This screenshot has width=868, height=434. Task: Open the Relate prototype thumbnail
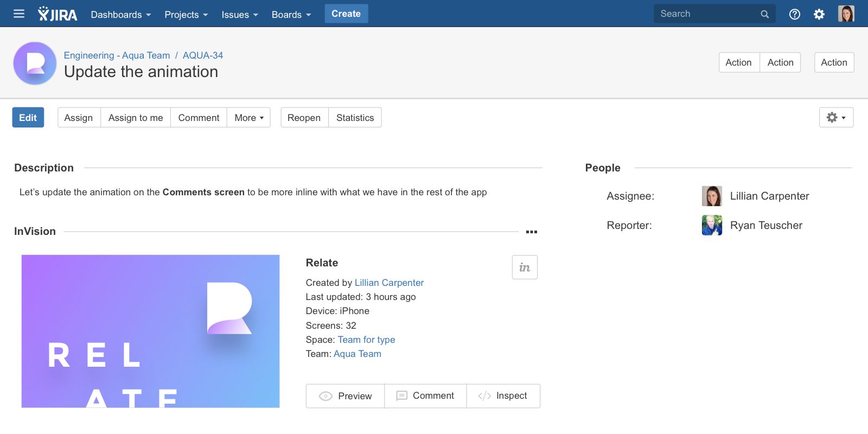[x=150, y=331]
